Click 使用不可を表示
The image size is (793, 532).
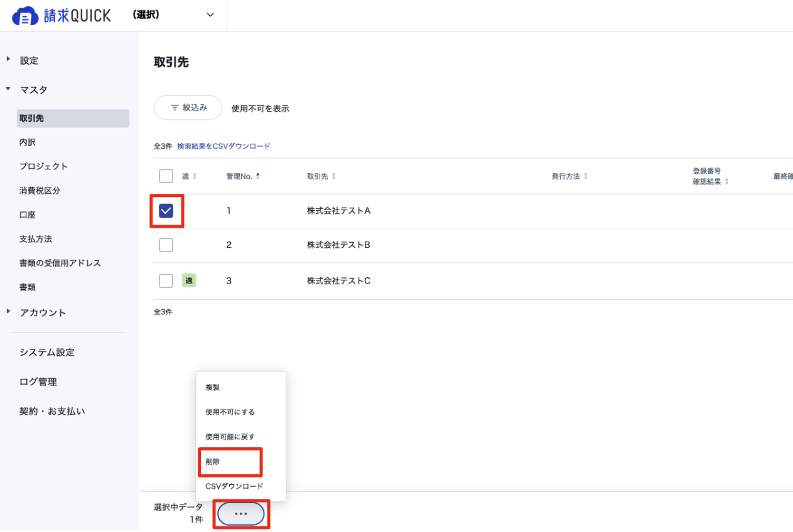click(260, 109)
